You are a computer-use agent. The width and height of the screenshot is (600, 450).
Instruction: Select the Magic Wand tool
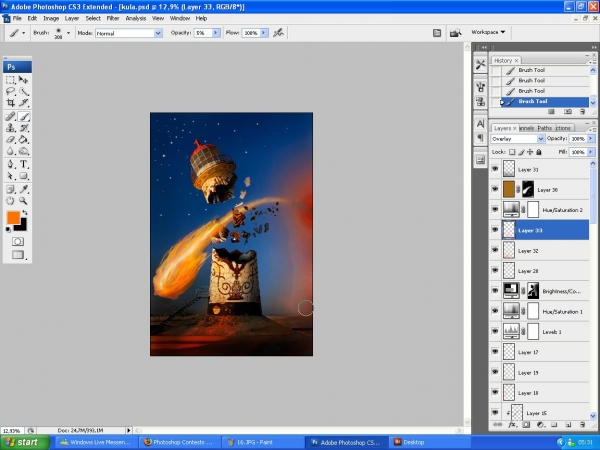pyautogui.click(x=23, y=91)
